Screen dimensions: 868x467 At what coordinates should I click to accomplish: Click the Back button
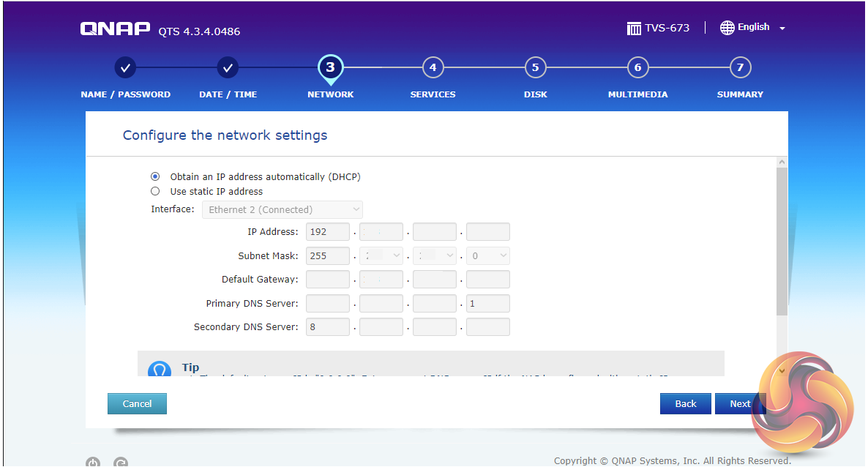[x=685, y=404]
